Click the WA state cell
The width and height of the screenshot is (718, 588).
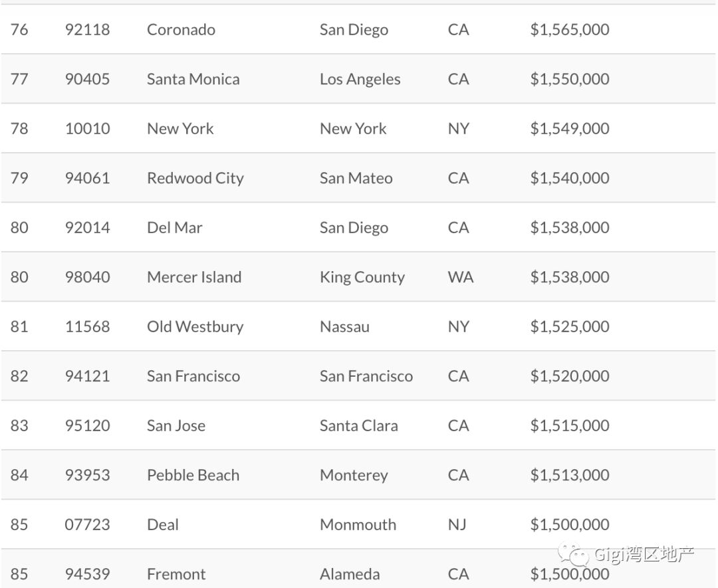click(461, 277)
